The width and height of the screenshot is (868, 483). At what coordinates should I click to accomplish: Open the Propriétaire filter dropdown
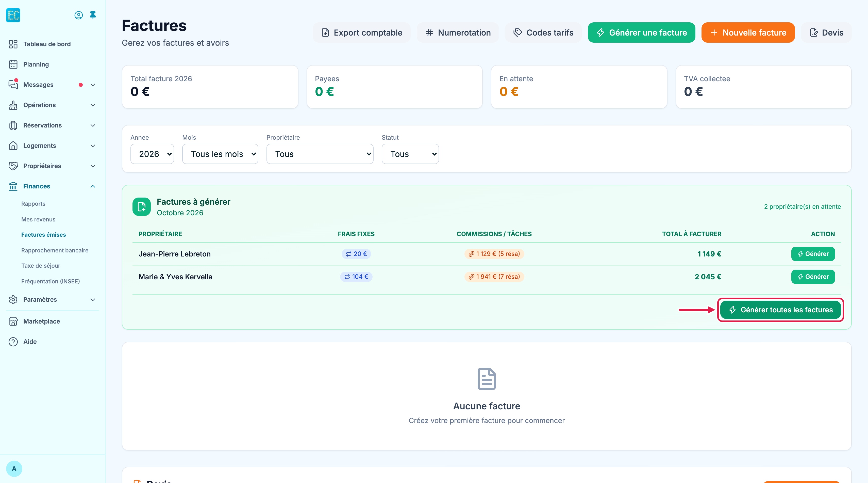[x=320, y=154]
